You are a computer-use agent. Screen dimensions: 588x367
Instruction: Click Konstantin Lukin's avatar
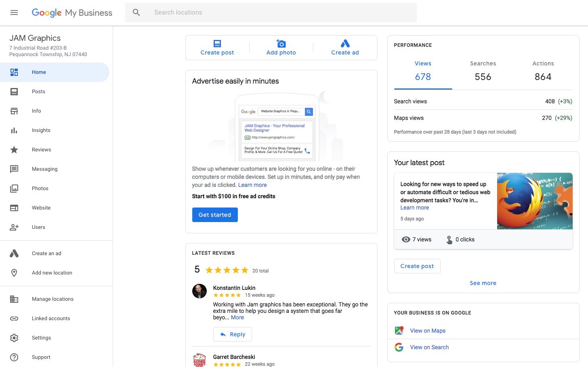tap(199, 291)
